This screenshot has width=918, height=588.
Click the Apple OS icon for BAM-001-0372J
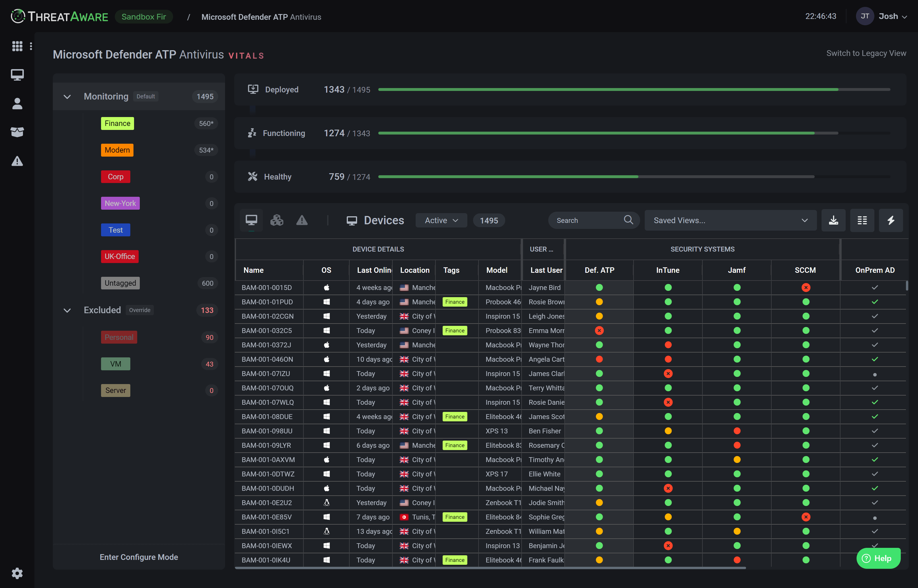click(326, 345)
